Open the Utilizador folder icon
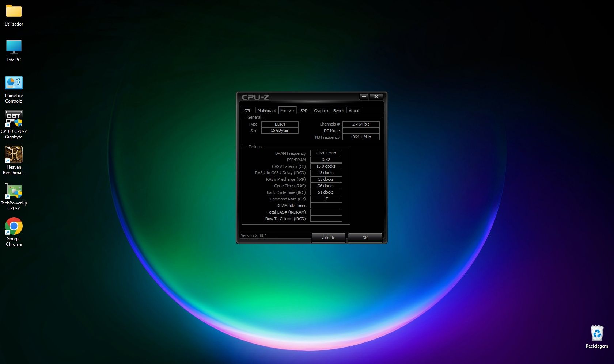 pos(14,11)
